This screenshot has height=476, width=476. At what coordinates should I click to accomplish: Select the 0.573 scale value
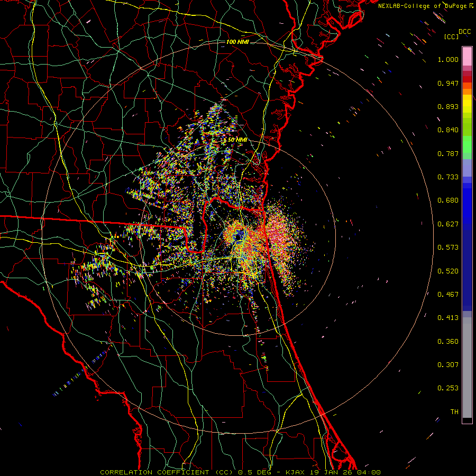pyautogui.click(x=448, y=248)
